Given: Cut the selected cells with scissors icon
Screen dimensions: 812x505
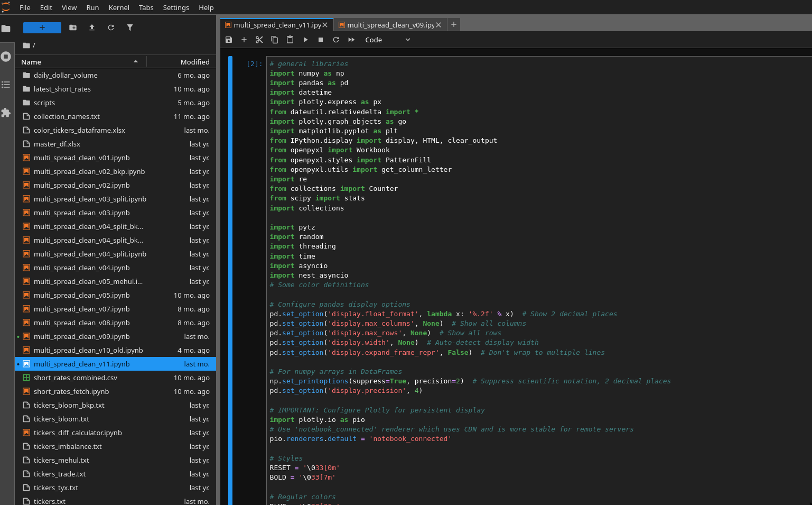Looking at the screenshot, I should point(259,40).
